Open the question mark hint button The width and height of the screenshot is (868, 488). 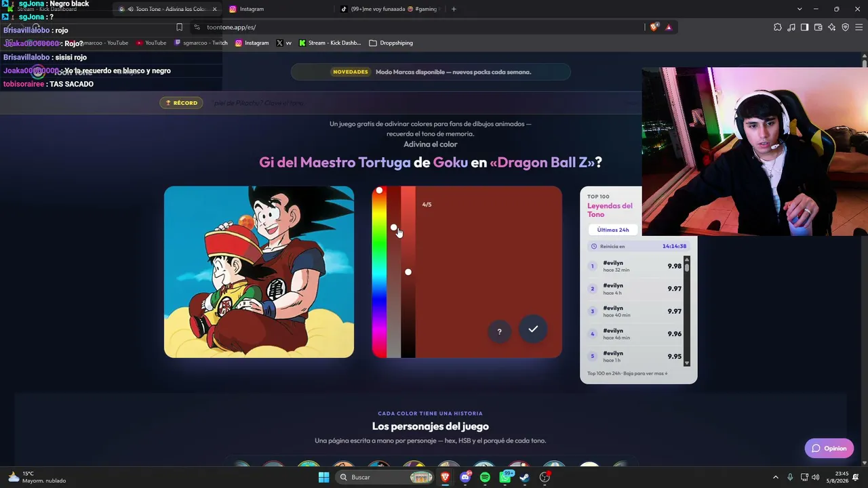pyautogui.click(x=499, y=331)
